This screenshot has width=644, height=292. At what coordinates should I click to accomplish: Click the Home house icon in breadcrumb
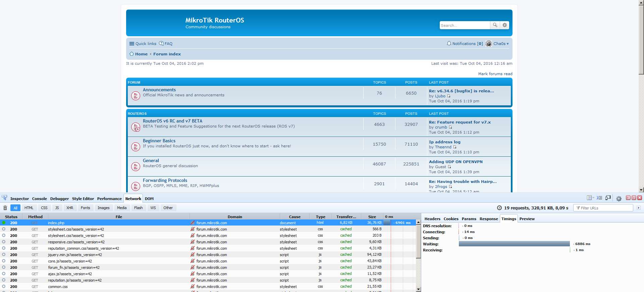(x=131, y=54)
